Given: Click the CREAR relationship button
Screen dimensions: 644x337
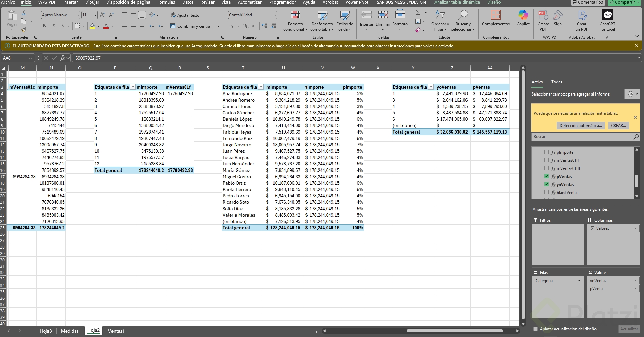Looking at the screenshot, I should (618, 126).
